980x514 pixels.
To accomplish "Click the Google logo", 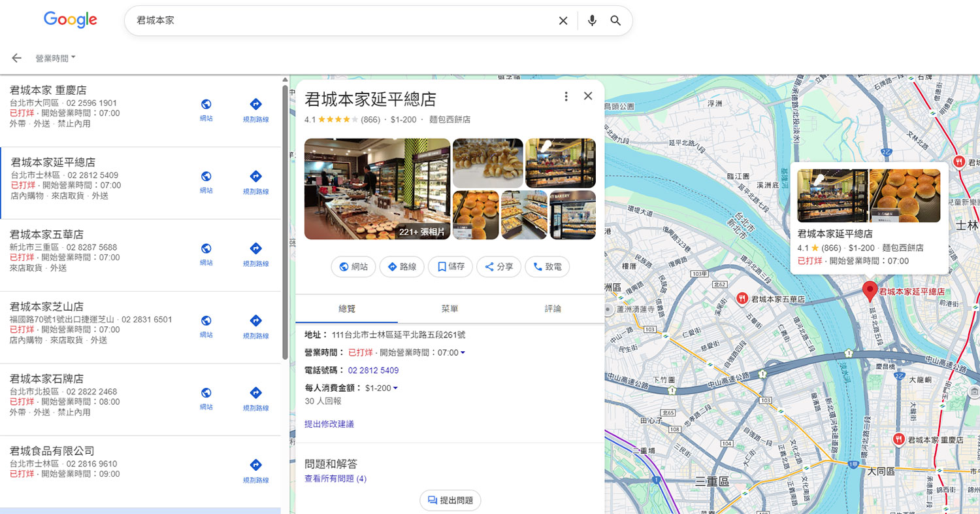I will click(71, 20).
